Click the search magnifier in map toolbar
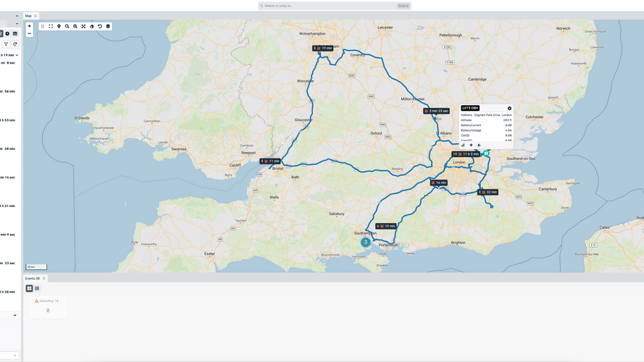 [x=67, y=26]
